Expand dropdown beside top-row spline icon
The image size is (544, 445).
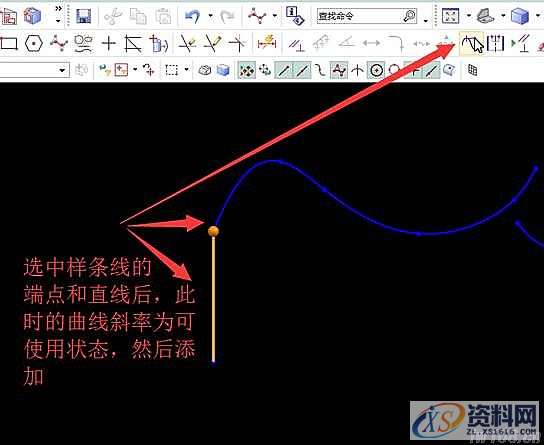275,16
